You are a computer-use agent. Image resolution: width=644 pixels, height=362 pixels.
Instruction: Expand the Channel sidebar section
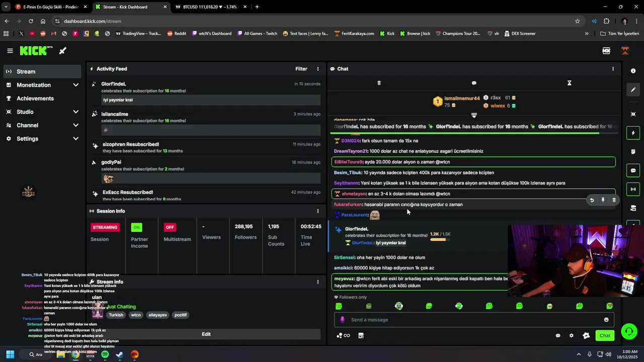[42, 125]
